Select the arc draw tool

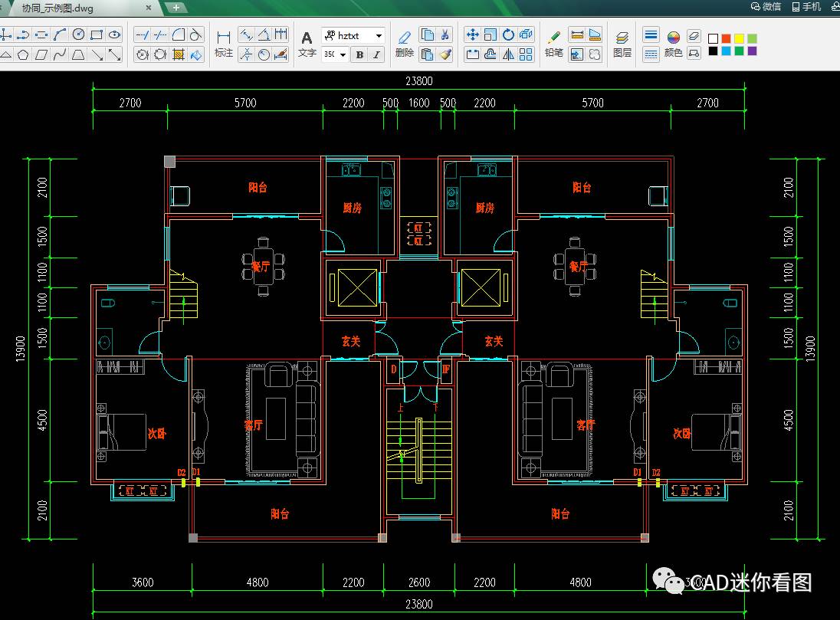[60, 34]
